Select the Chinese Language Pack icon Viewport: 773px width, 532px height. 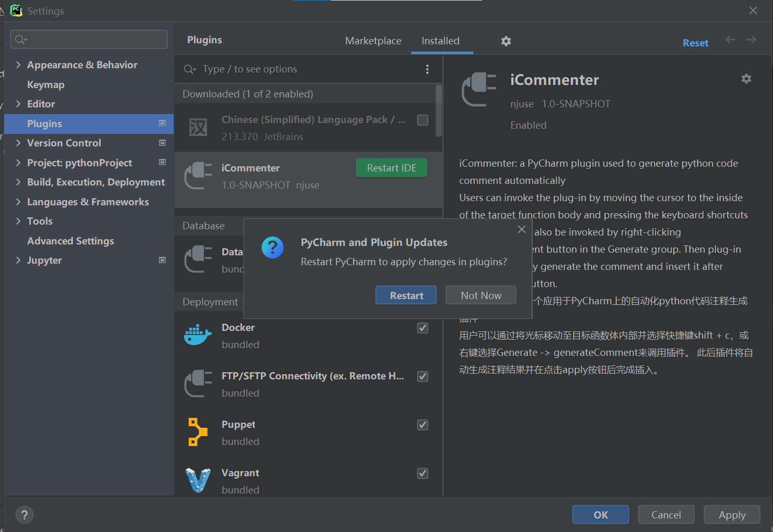[x=198, y=127]
